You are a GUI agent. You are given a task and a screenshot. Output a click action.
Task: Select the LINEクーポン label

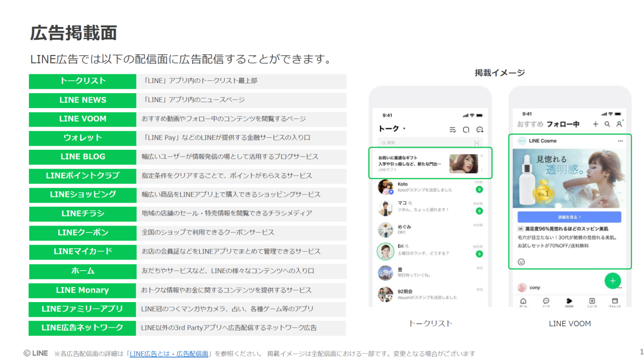tap(83, 233)
